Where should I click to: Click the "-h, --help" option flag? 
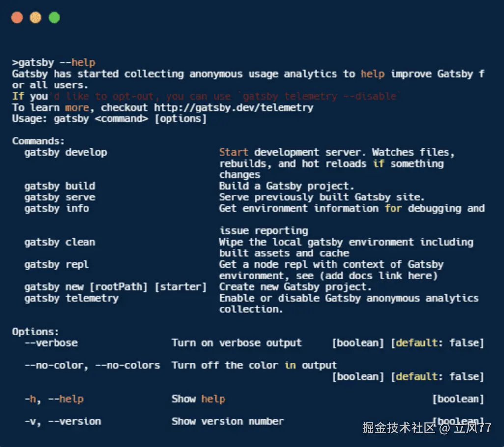[54, 399]
